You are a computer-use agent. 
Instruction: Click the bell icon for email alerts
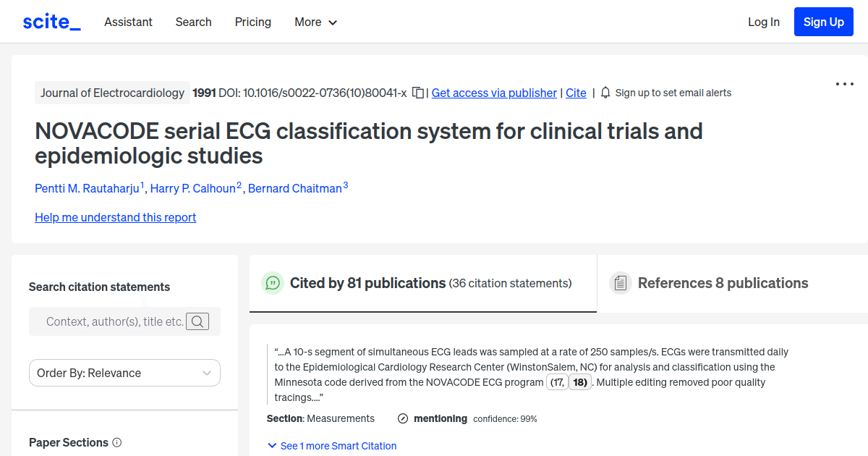605,93
